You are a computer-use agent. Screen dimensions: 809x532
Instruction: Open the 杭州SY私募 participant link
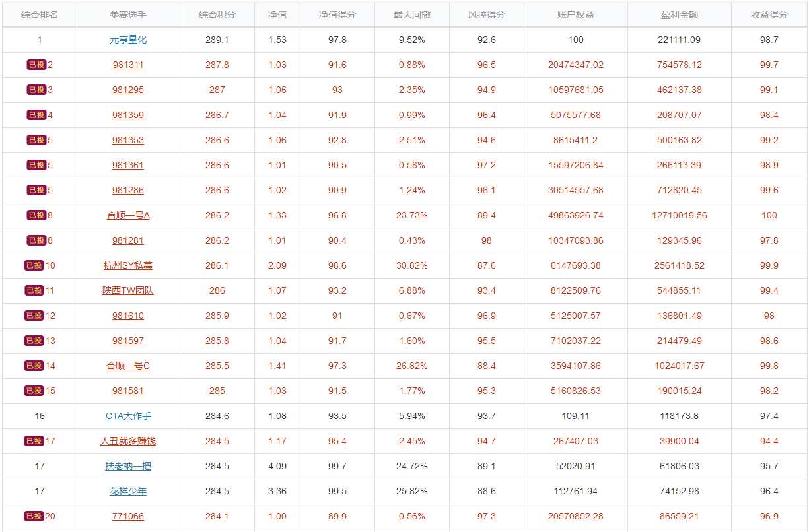128,265
